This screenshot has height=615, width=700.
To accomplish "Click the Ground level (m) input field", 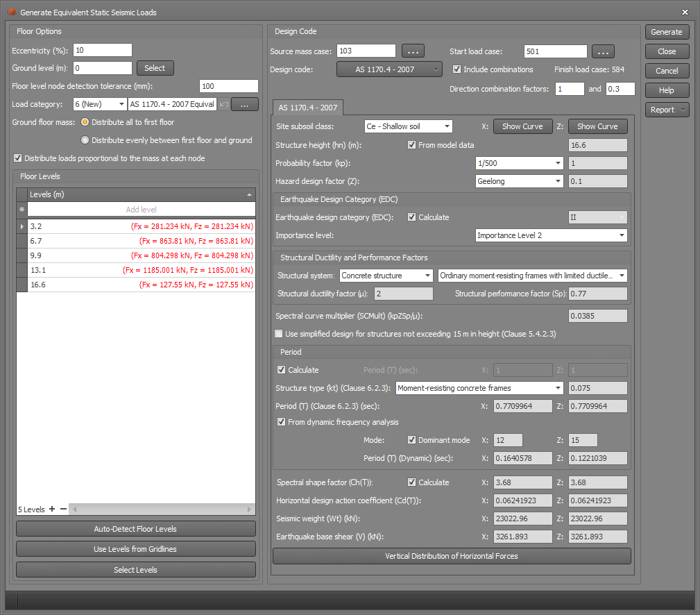I will click(103, 68).
